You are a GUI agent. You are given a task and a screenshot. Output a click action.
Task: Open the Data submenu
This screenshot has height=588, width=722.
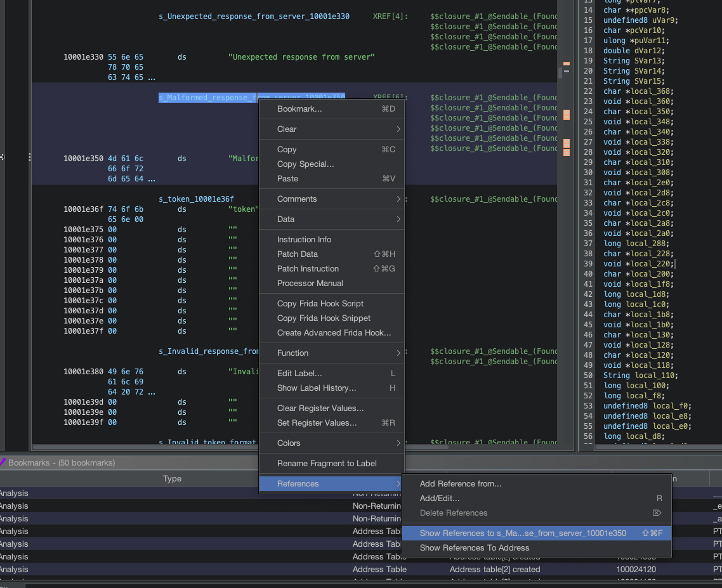click(x=286, y=219)
